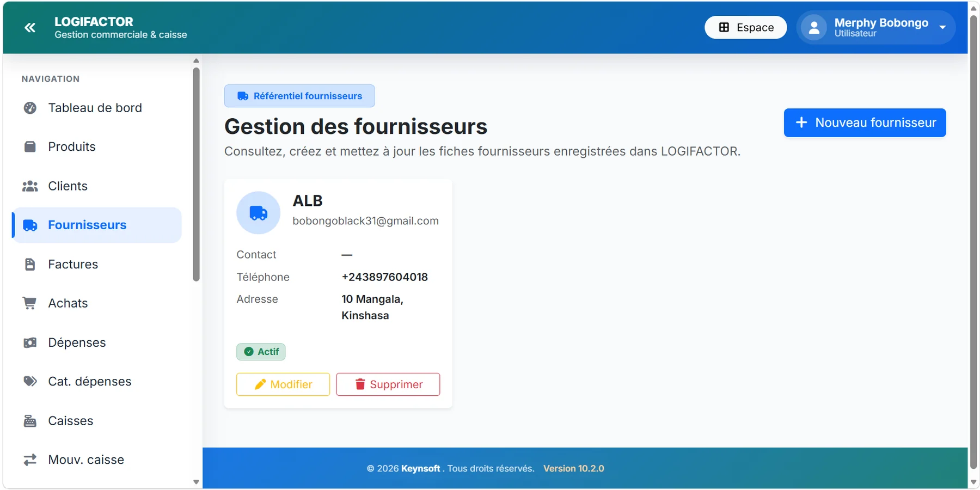Go to Caisses page
Image resolution: width=980 pixels, height=490 pixels.
[x=97, y=421]
